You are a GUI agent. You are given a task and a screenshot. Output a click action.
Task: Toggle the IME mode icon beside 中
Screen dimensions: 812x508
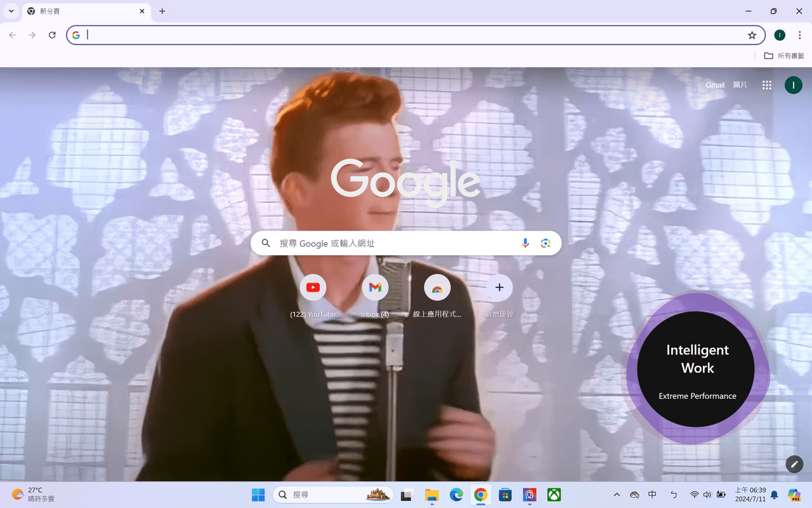click(674, 495)
